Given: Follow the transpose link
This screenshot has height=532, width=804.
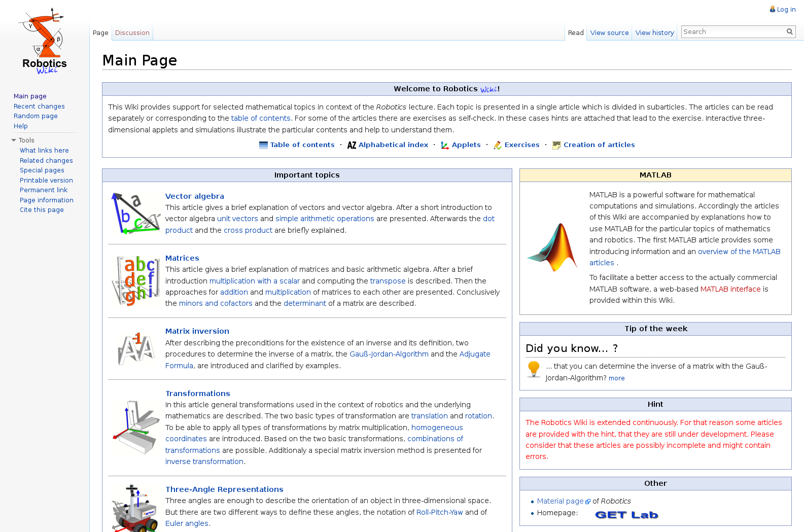Looking at the screenshot, I should (388, 281).
